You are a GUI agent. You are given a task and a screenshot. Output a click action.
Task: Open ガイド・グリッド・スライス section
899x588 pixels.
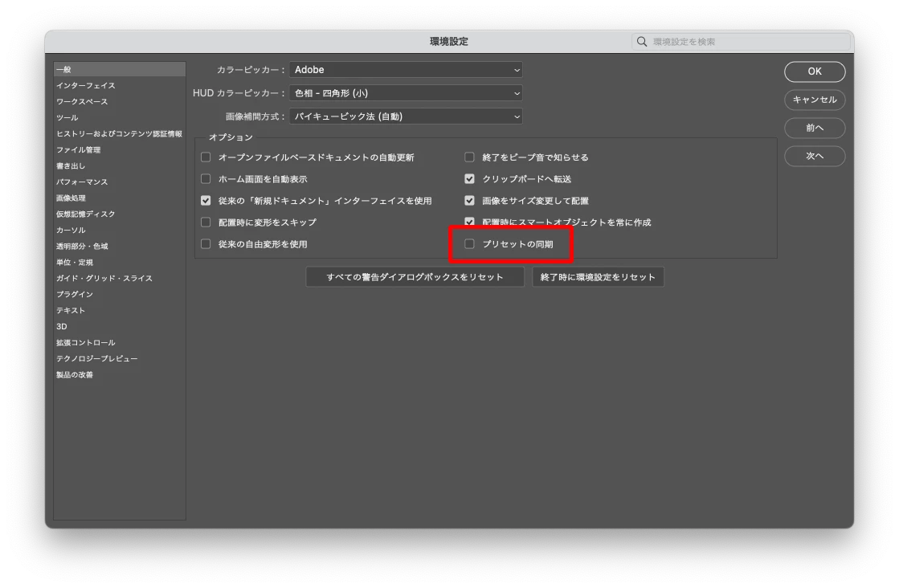pyautogui.click(x=119, y=278)
